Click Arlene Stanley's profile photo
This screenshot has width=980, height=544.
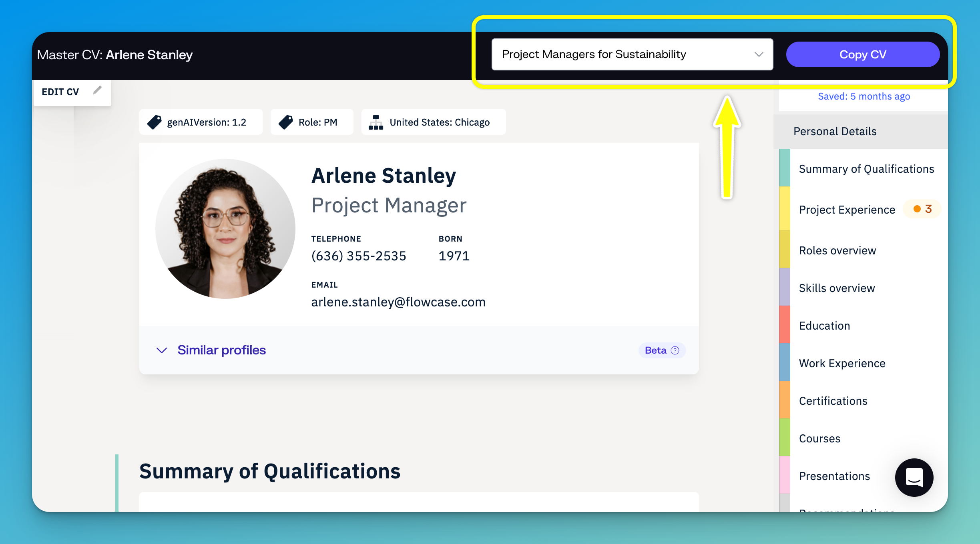click(x=225, y=229)
